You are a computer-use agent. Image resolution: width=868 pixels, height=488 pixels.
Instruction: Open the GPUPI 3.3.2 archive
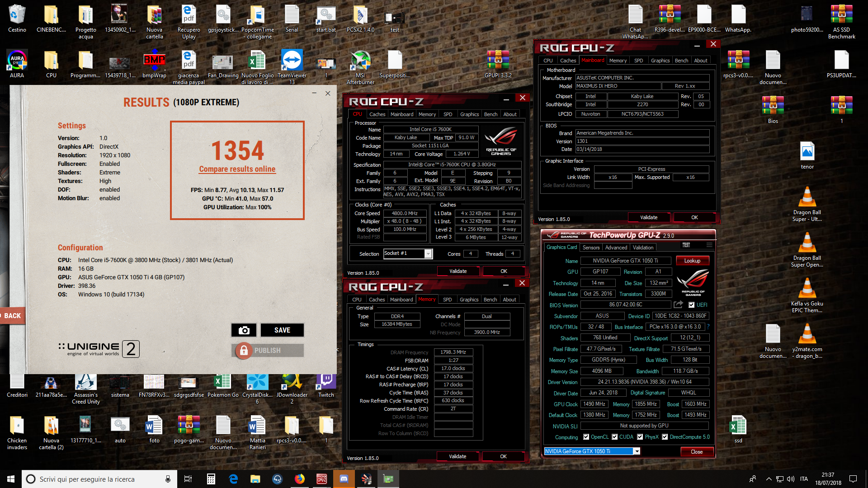[x=498, y=64]
